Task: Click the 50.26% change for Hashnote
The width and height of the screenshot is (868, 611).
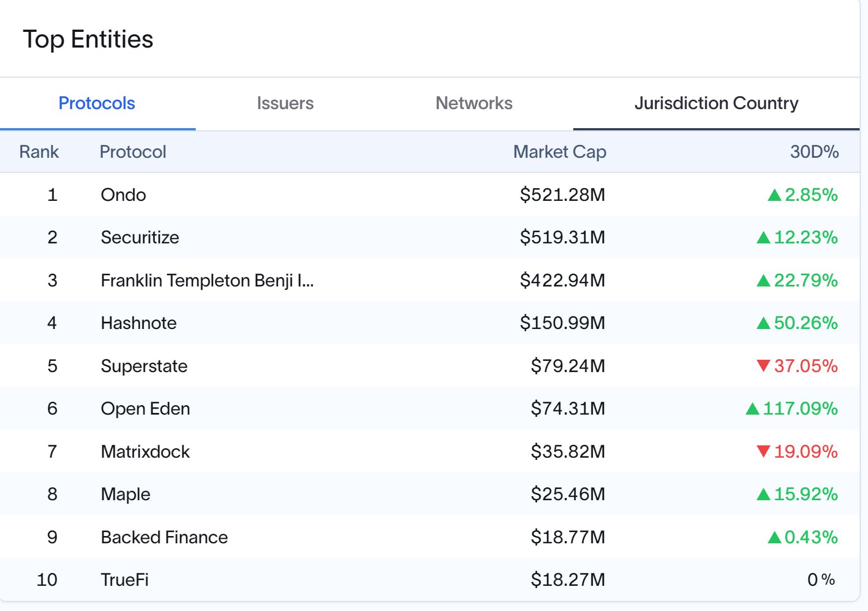Action: pyautogui.click(x=798, y=323)
